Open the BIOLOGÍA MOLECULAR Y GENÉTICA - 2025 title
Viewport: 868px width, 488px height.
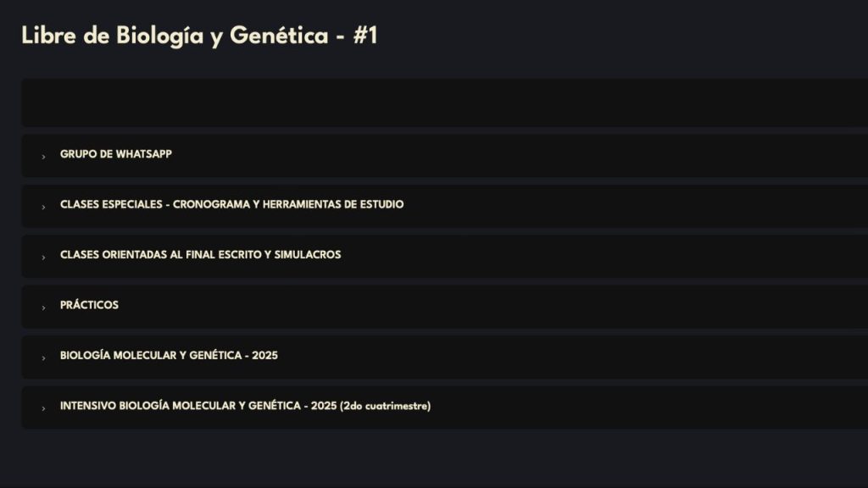169,355
